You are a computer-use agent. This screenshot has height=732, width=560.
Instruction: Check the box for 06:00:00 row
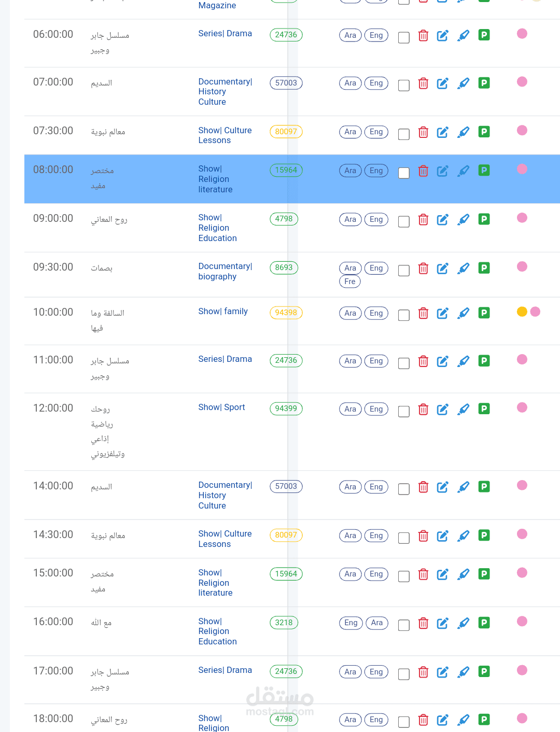pos(404,37)
